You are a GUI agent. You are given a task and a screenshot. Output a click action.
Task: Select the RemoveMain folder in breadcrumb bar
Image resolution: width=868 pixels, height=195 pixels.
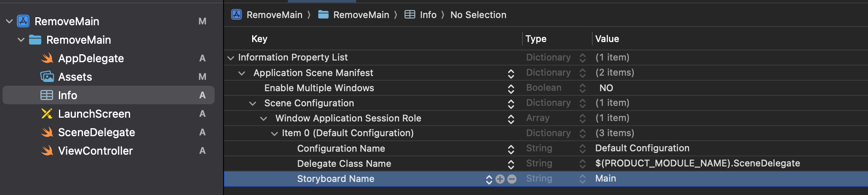(x=361, y=15)
